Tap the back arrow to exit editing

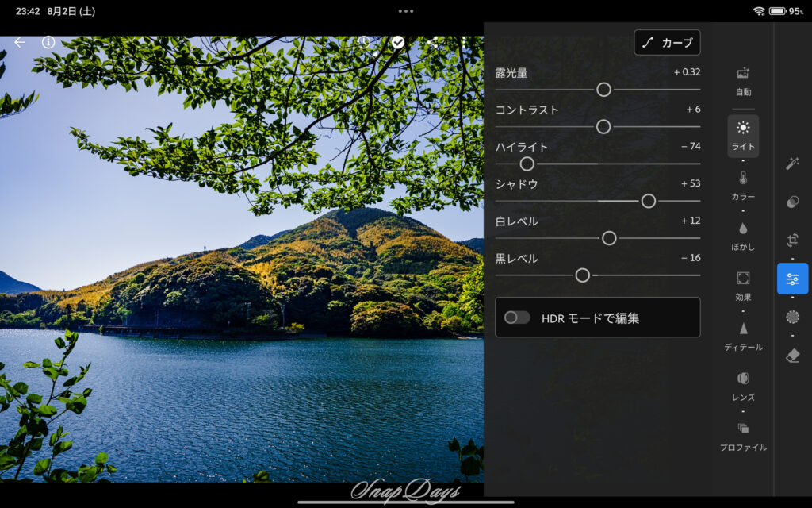(19, 42)
